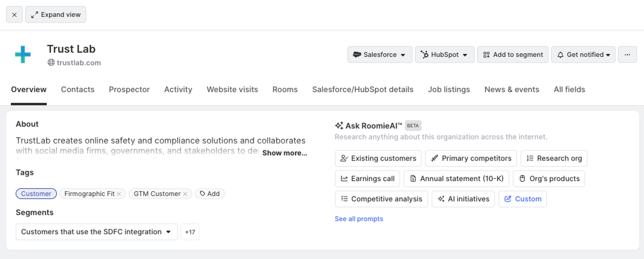The width and height of the screenshot is (644, 259).
Task: Expand the Get notified dropdown
Action: tap(583, 55)
